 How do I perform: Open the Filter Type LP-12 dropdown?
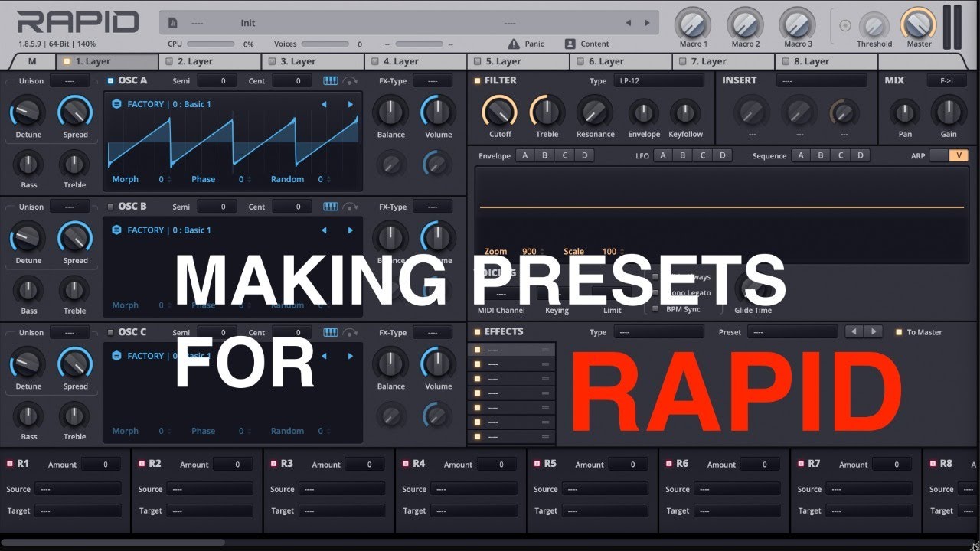point(658,80)
